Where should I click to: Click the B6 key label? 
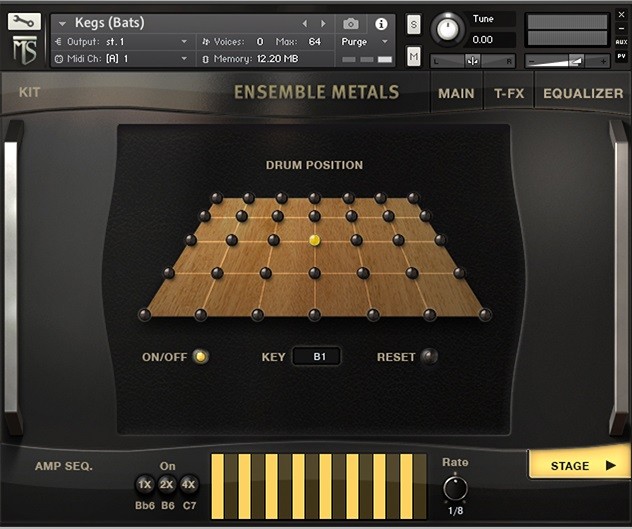pos(167,506)
